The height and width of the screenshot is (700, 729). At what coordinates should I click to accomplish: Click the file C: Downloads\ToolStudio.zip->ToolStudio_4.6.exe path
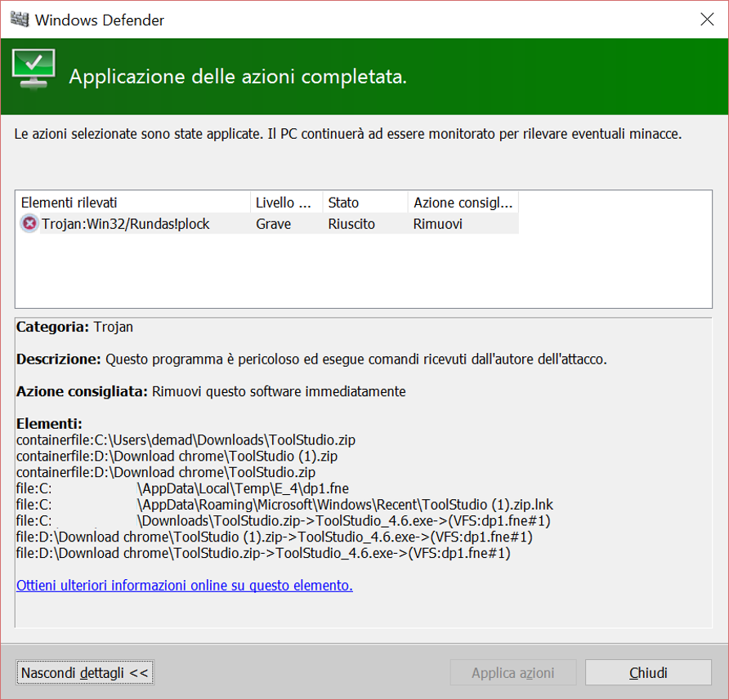click(284, 520)
